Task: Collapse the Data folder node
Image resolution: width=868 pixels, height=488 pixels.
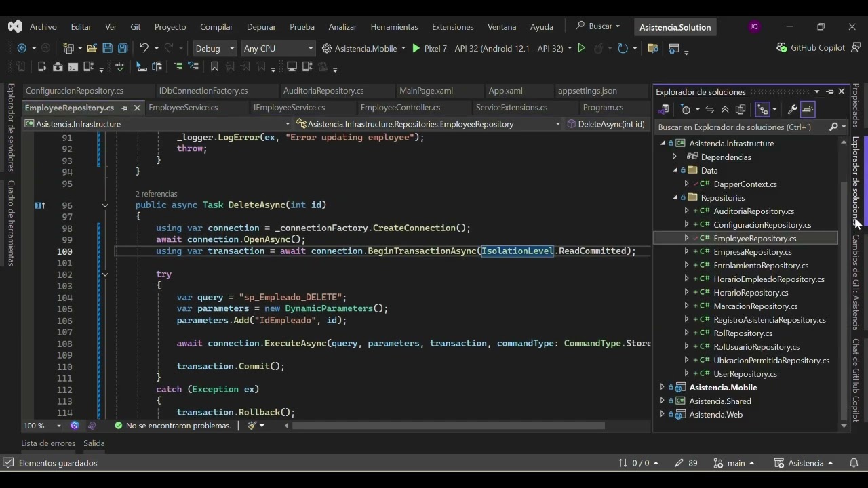Action: point(675,170)
